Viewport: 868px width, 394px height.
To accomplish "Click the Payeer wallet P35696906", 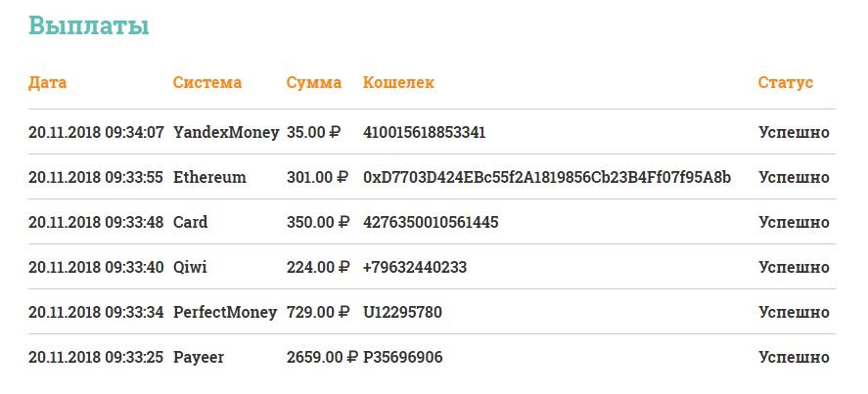I will [403, 357].
